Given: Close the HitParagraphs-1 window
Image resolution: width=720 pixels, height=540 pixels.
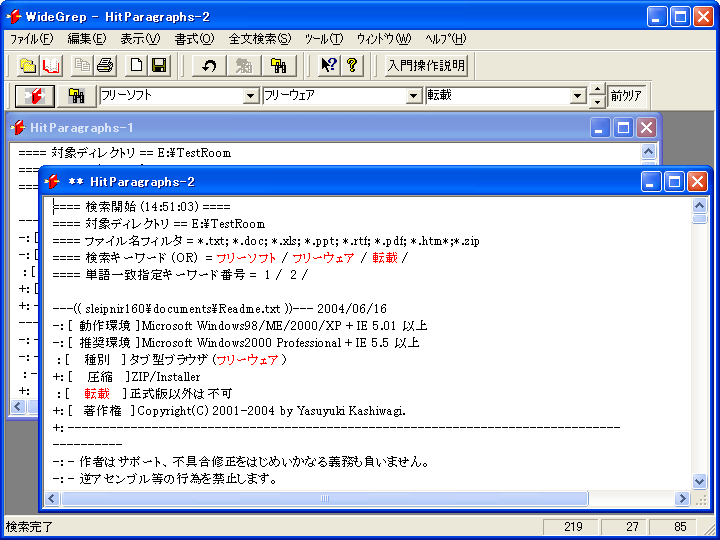Looking at the screenshot, I should [x=647, y=128].
